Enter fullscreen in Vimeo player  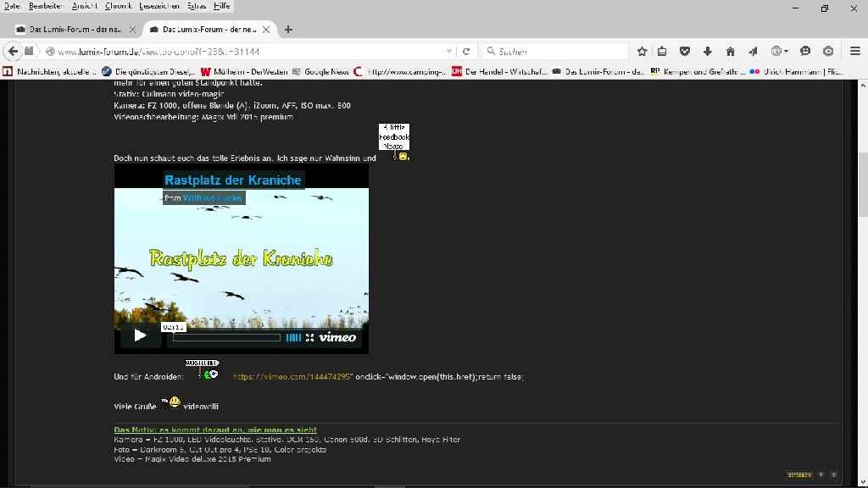310,337
